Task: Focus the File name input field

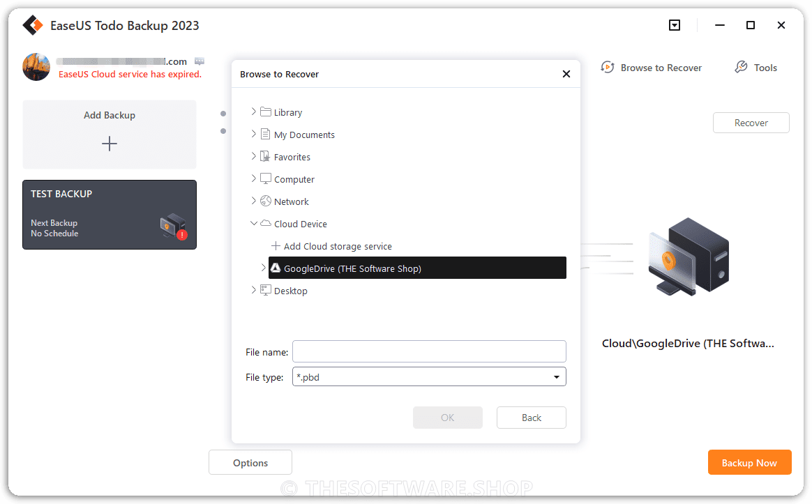Action: [x=429, y=351]
